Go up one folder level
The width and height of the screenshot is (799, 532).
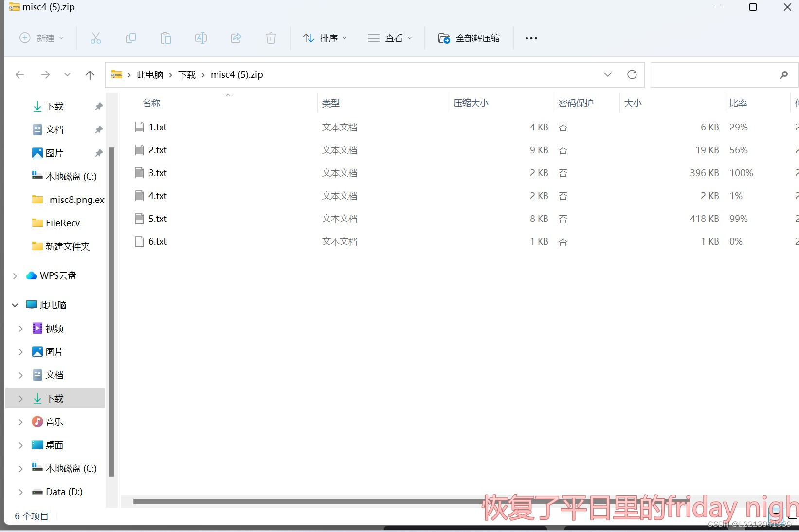[90, 74]
